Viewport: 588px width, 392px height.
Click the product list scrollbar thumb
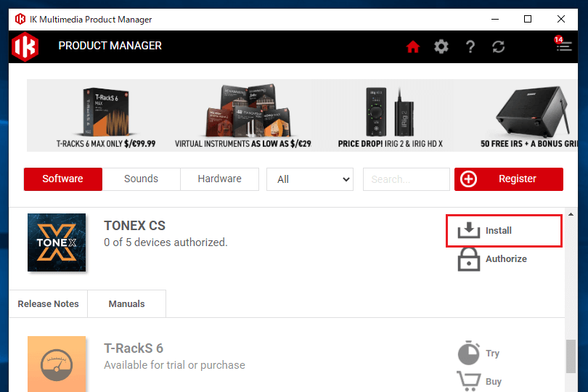(x=571, y=356)
